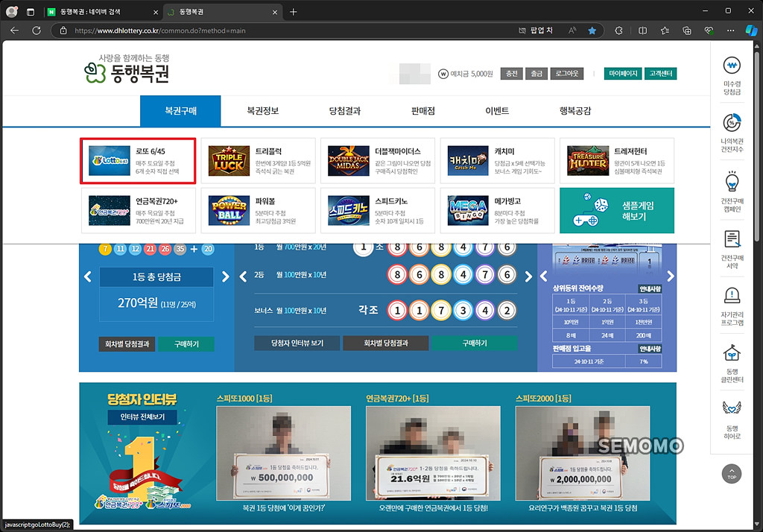Show next 상위등위 잔여수량 slide arrow

(671, 276)
